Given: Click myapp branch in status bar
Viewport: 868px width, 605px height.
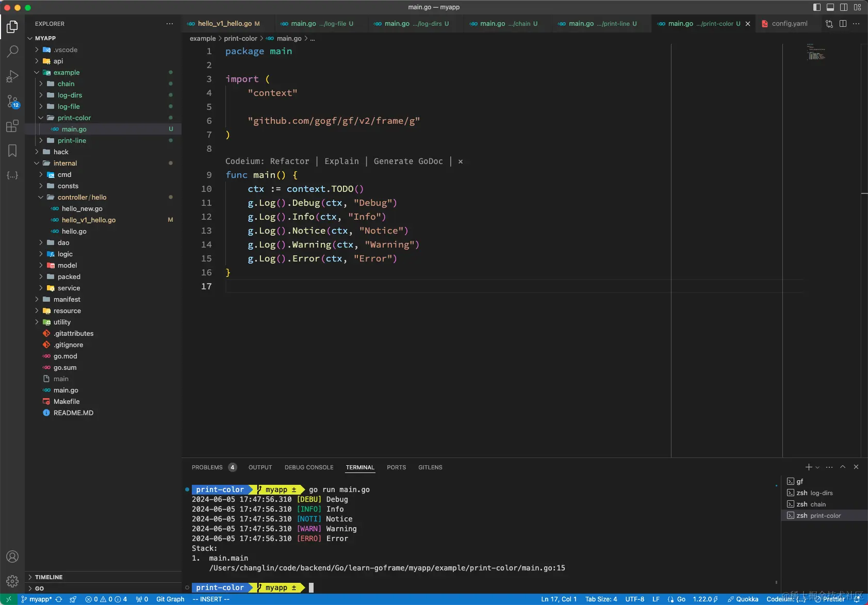Looking at the screenshot, I should point(36,599).
